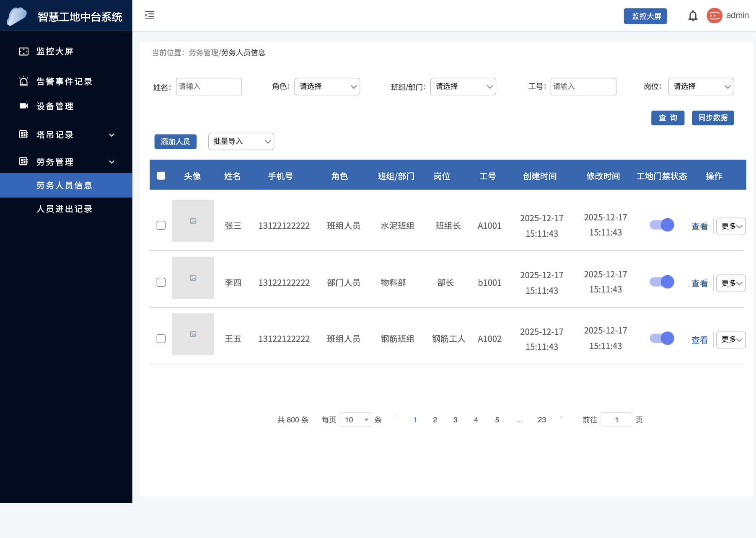Toggle 王五's site access switch
This screenshot has height=538, width=756.
click(x=662, y=338)
